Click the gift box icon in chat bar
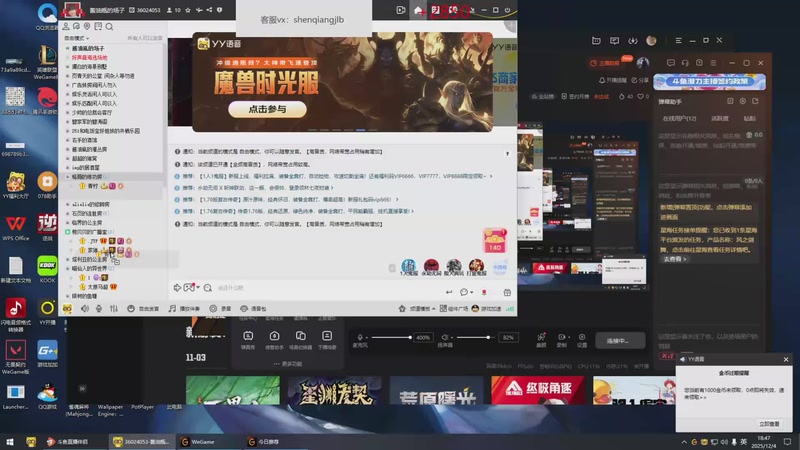Screen dimensions: 800x450 point(507,292)
